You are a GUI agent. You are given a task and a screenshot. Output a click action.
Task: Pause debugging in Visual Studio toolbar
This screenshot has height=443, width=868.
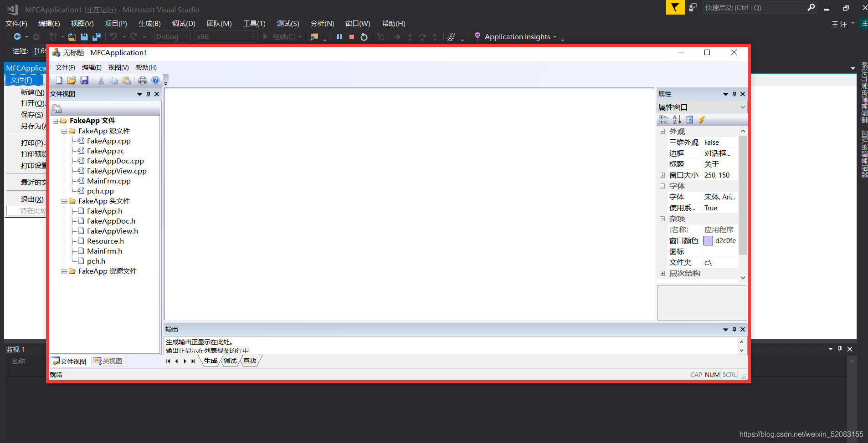(x=339, y=37)
